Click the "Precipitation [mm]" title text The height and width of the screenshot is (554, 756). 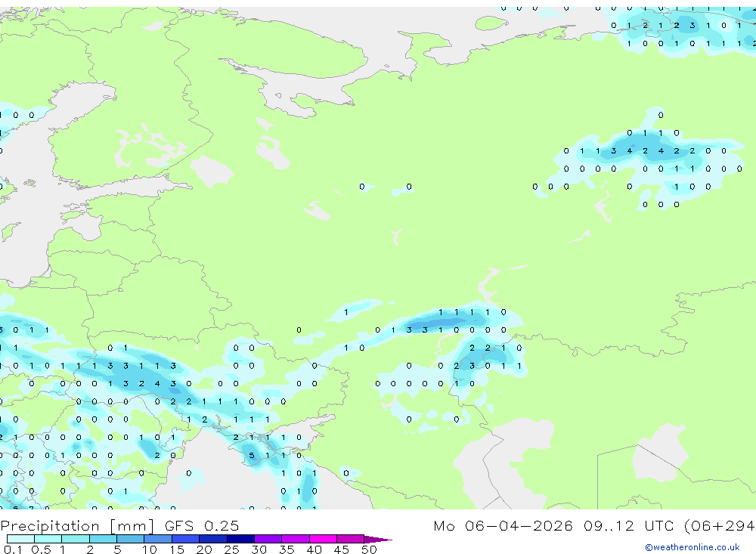click(x=77, y=525)
